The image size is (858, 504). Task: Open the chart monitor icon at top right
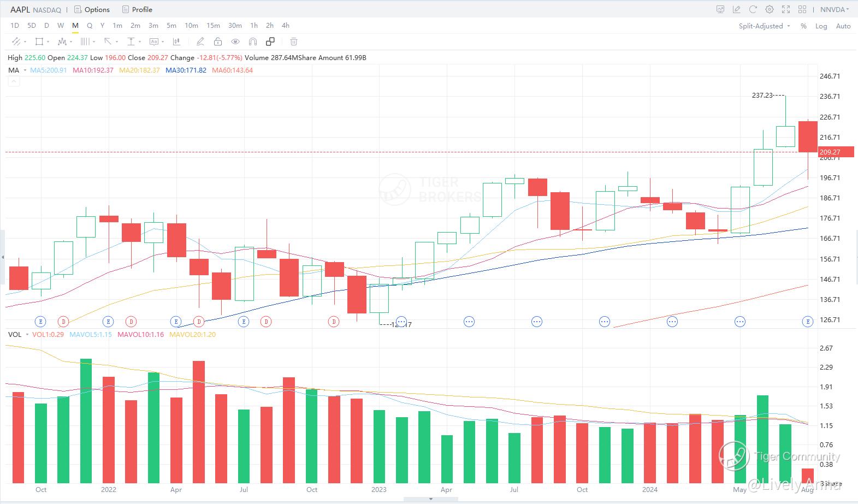720,9
